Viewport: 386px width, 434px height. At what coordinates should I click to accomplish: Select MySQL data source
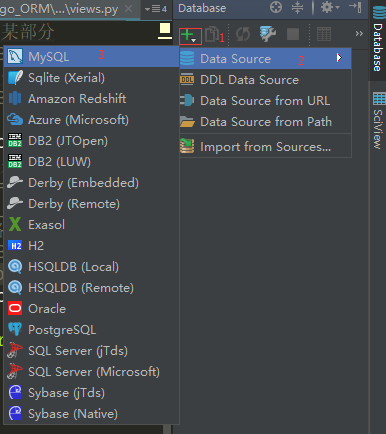(92, 57)
